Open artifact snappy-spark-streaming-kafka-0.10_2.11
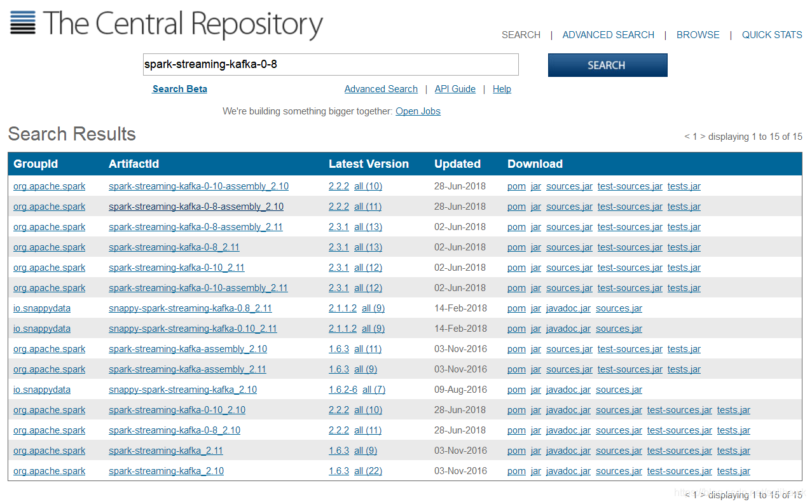812x504 pixels. (193, 329)
